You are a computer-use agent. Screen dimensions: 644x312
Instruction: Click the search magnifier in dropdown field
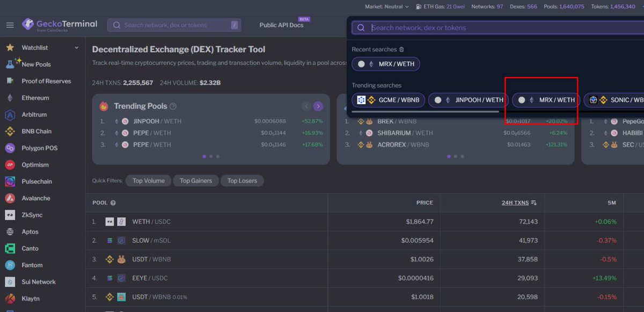click(x=361, y=28)
